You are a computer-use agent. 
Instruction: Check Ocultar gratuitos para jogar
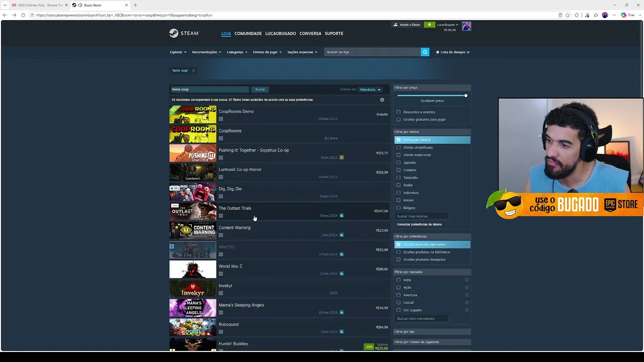click(398, 120)
